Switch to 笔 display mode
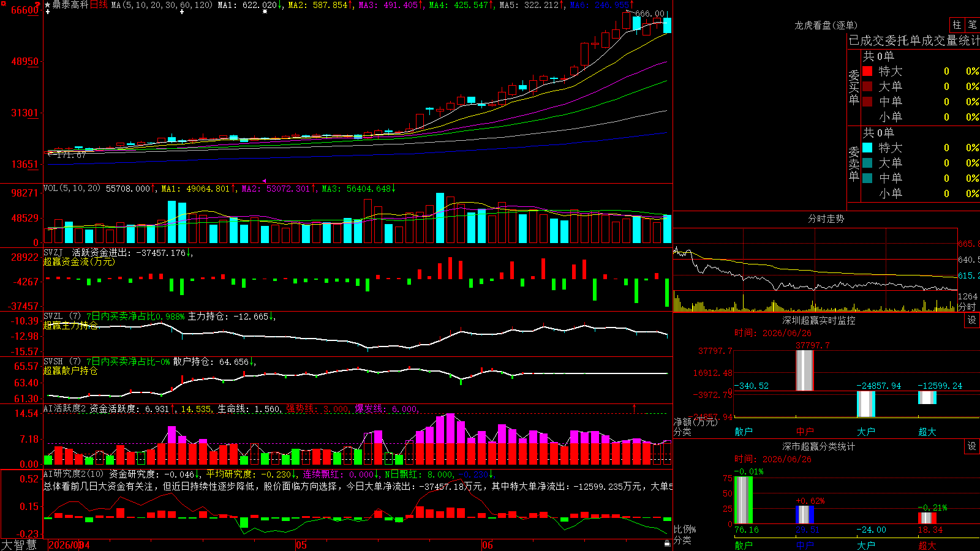The width and height of the screenshot is (980, 551). 972,25
